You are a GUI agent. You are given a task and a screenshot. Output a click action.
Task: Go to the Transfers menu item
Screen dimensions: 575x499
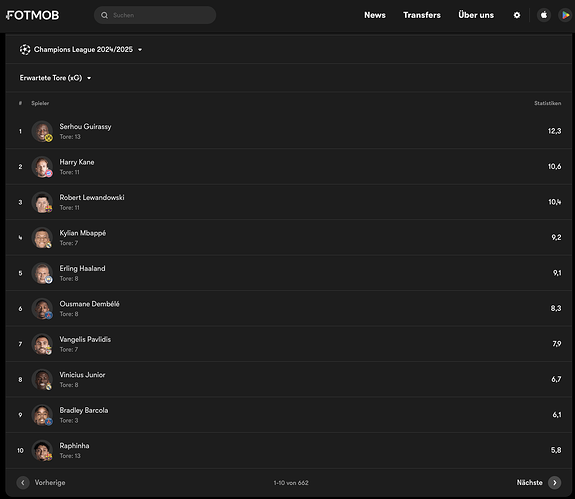pos(422,15)
